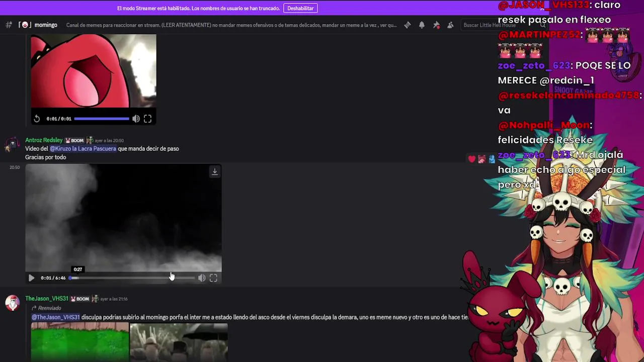Click timestamp ayer a las 20:50
Viewport: 644px width, 362px height.
click(x=109, y=141)
